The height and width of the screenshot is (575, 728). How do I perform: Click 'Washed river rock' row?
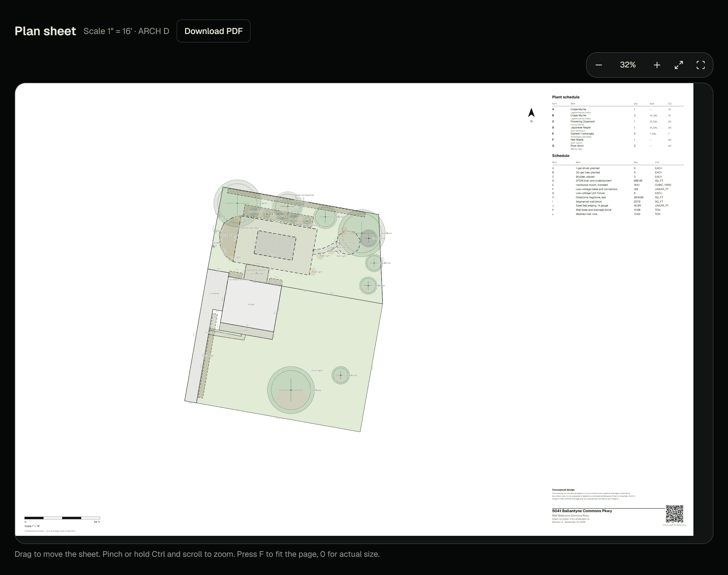pos(618,214)
